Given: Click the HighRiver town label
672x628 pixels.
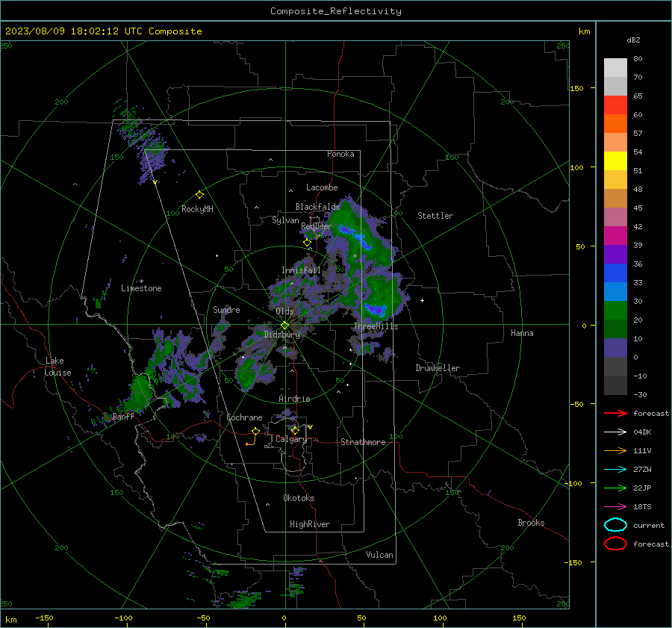Looking at the screenshot, I should click(x=310, y=524).
